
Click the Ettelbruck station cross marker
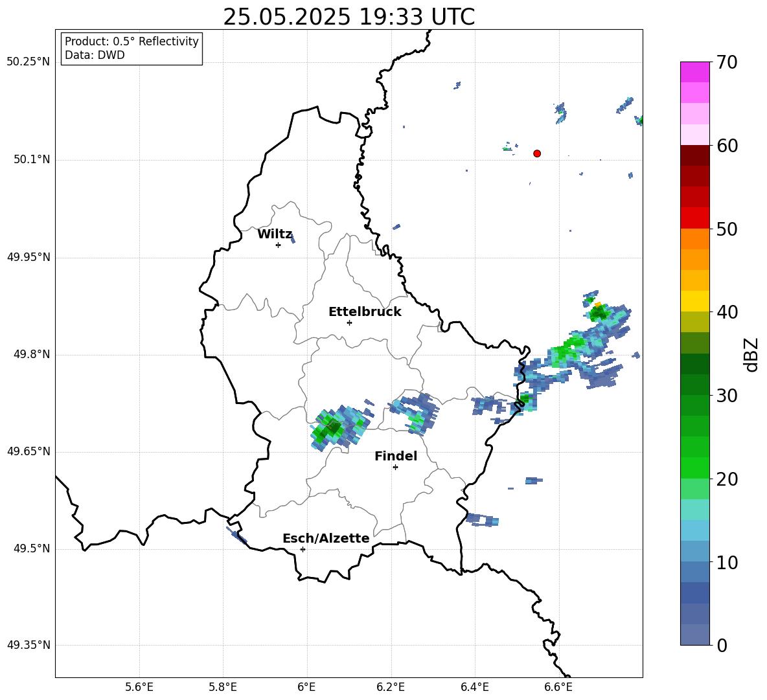pyautogui.click(x=349, y=322)
